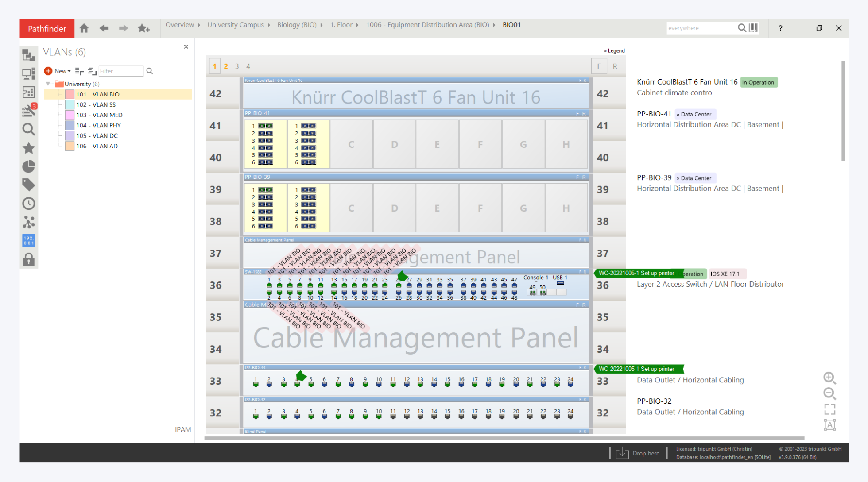Expand breadcrumb arrow after University Campus

[269, 25]
